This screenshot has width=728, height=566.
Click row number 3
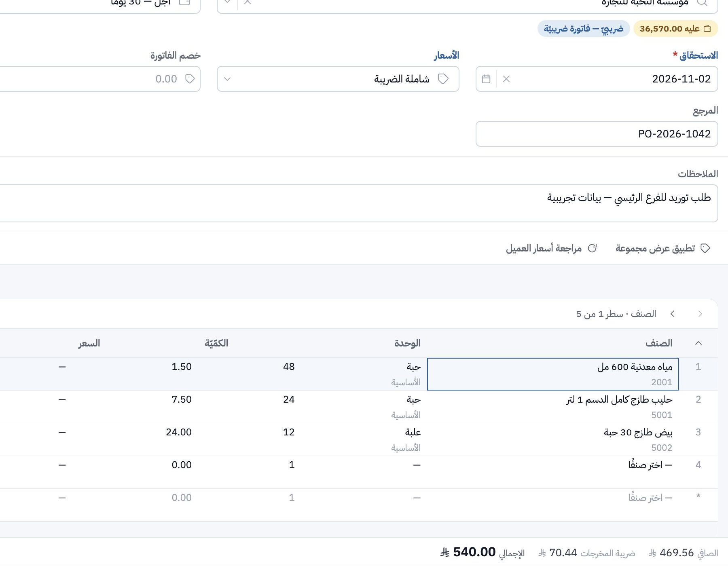coord(698,432)
